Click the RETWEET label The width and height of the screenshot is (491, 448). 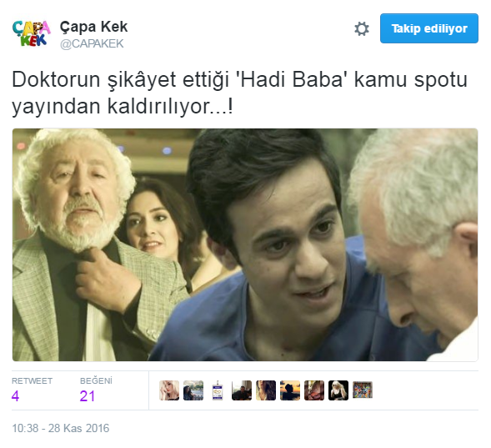tap(32, 381)
